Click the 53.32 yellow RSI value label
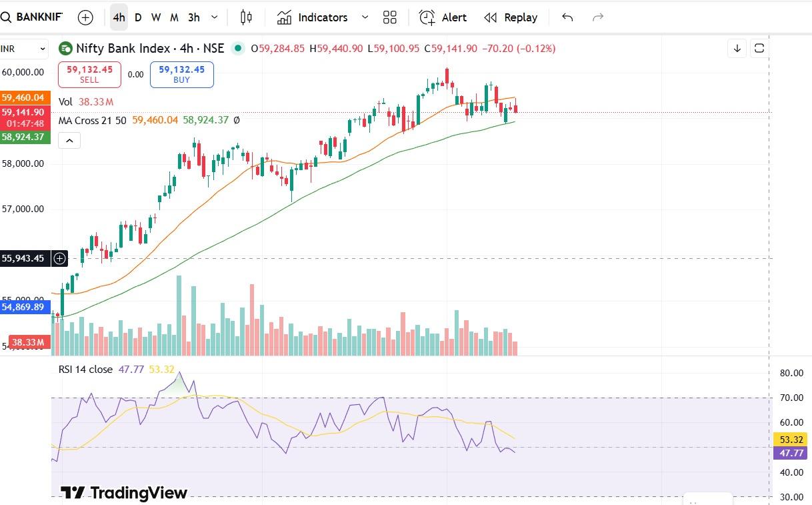Screen dimensions: 812x505 [x=790, y=440]
